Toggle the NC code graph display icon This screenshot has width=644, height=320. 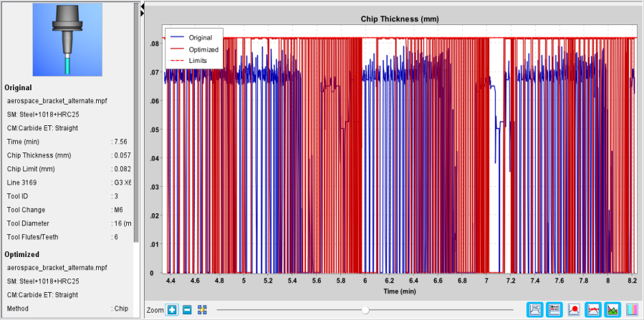tap(535, 309)
